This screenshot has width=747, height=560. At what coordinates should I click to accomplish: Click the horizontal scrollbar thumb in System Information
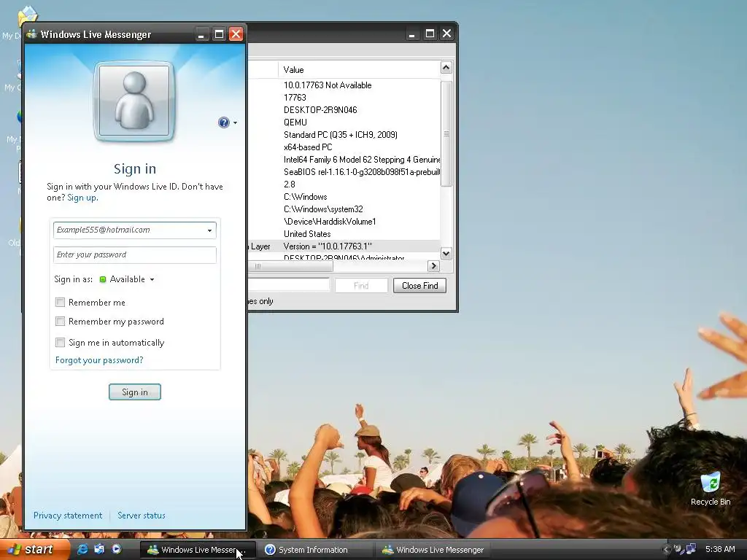point(290,265)
